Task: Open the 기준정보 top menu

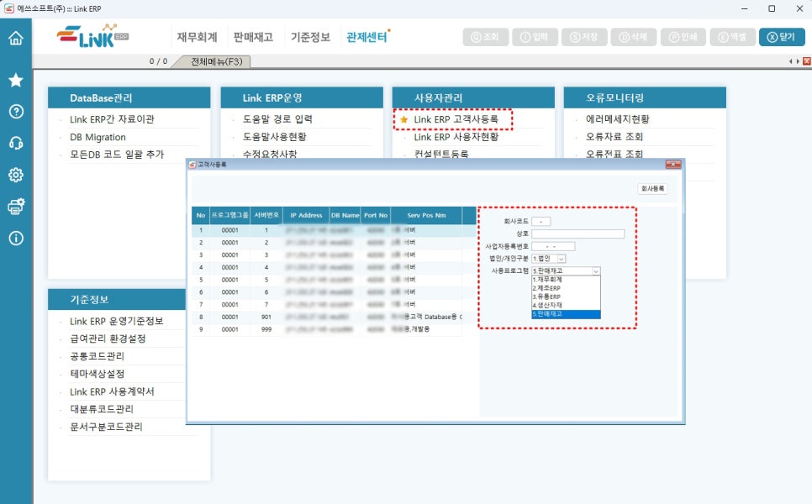Action: [x=310, y=37]
